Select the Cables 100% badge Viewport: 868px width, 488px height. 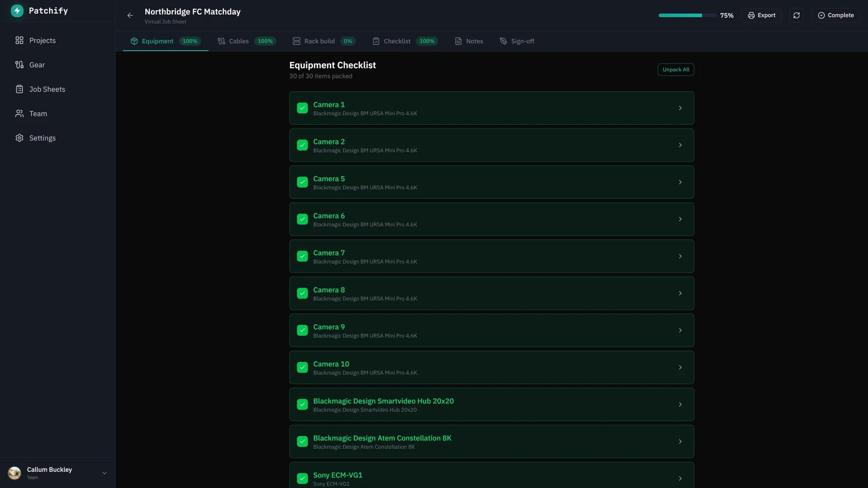point(265,41)
